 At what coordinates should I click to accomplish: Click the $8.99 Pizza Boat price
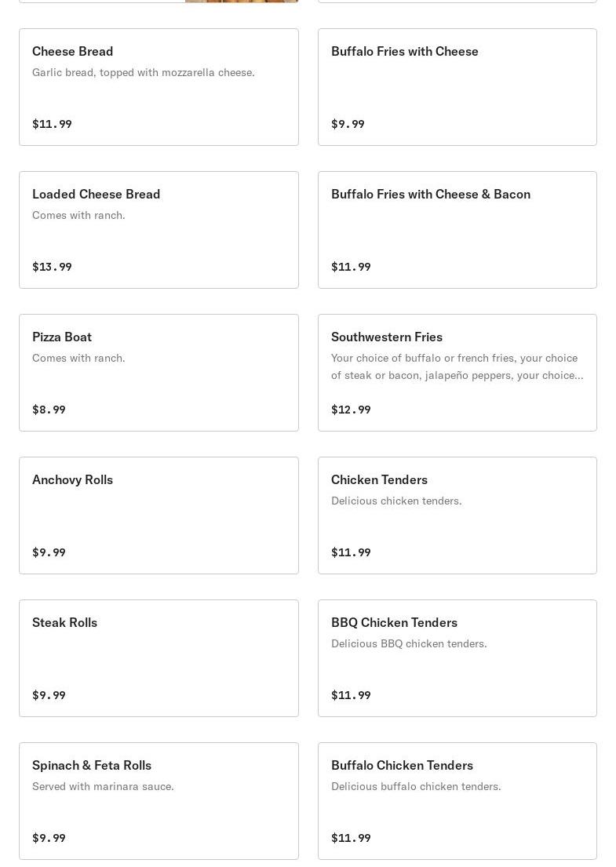pyautogui.click(x=49, y=409)
